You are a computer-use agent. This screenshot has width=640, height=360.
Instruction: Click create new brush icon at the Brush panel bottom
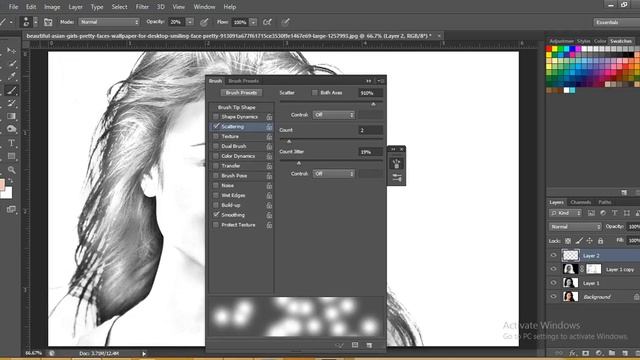369,345
